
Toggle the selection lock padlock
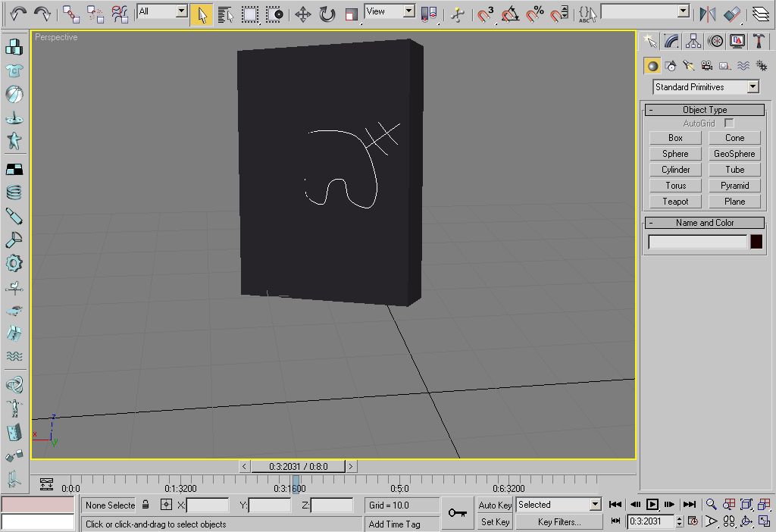click(x=145, y=505)
